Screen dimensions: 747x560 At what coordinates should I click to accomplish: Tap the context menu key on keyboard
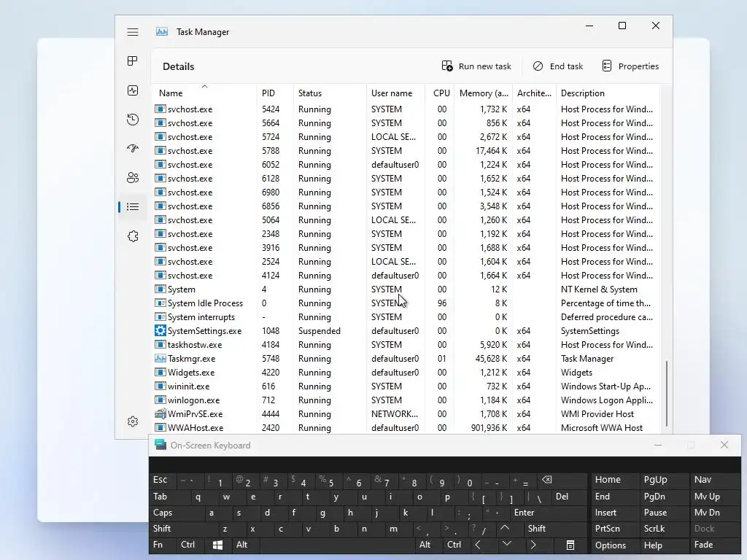[570, 545]
